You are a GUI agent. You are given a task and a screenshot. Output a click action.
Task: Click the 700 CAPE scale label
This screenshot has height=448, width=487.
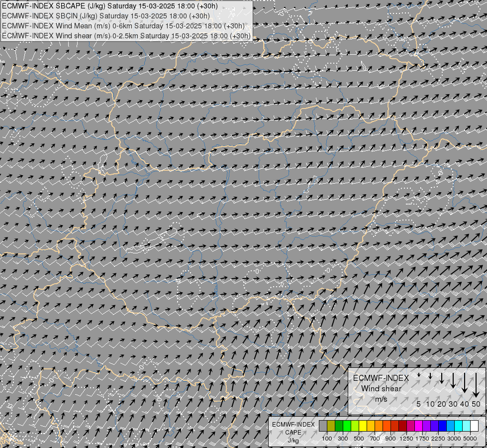(375, 439)
